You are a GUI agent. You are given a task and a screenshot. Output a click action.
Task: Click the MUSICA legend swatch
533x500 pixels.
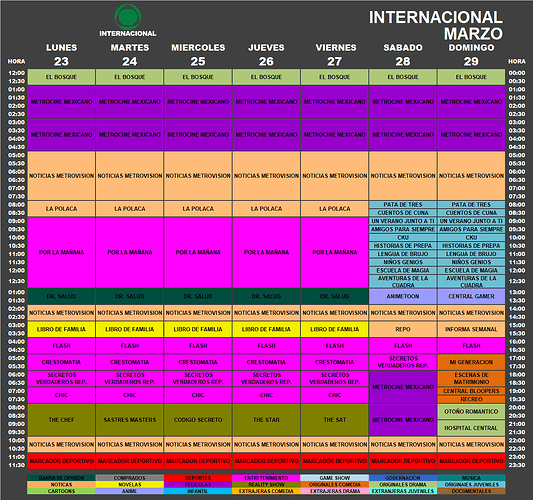coord(471,478)
